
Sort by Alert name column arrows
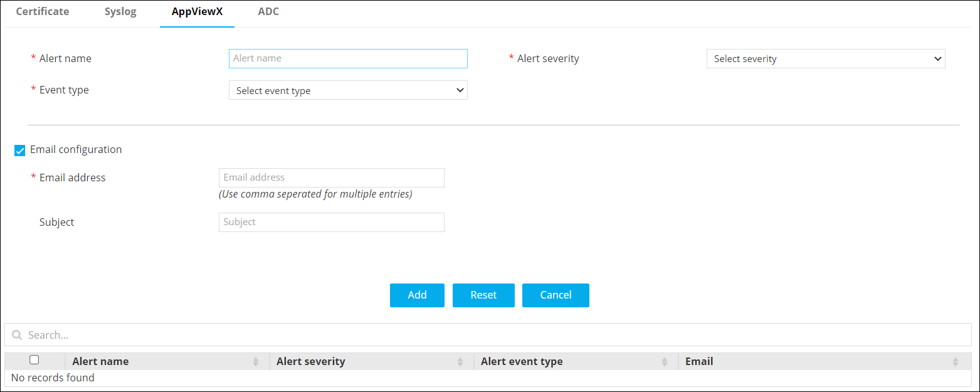coord(256,362)
